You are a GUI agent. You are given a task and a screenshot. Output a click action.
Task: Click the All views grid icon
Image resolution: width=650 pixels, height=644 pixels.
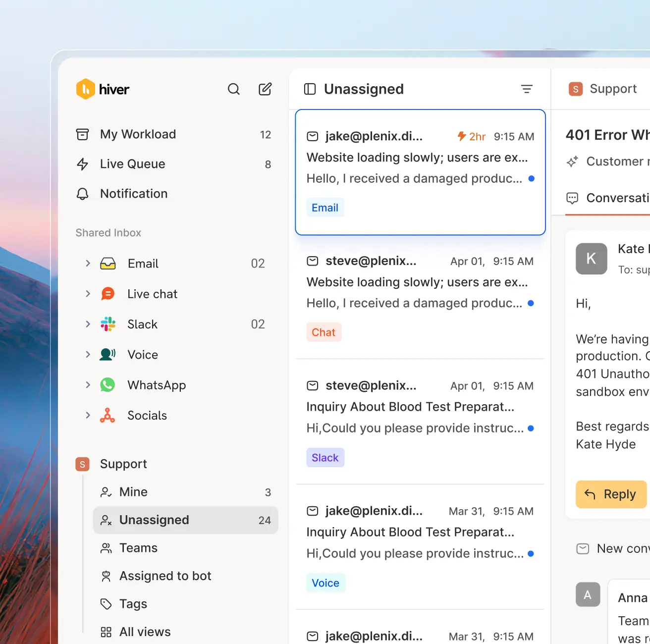click(x=106, y=632)
